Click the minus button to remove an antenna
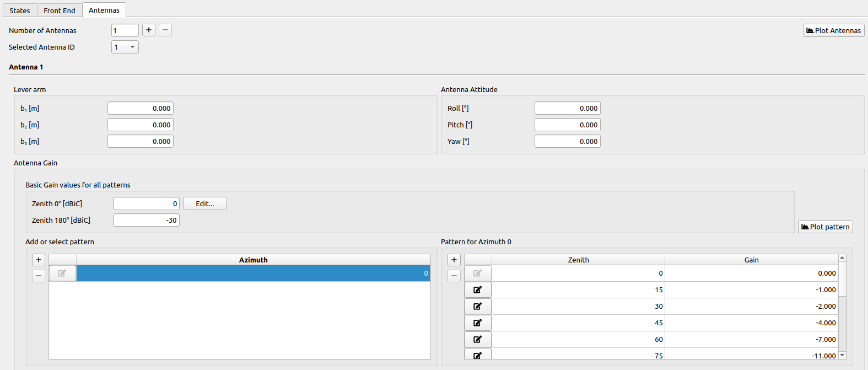This screenshot has width=868, height=370. [165, 30]
